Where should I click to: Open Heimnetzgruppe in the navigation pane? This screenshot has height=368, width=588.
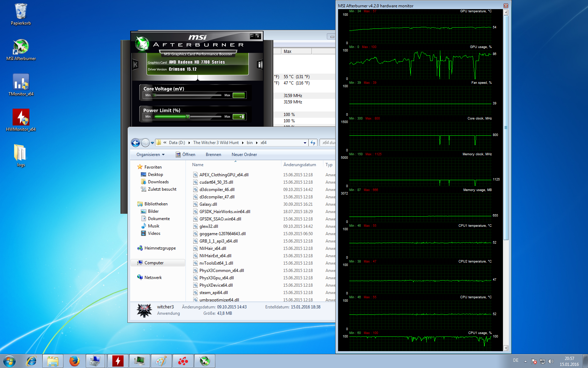[x=156, y=248]
